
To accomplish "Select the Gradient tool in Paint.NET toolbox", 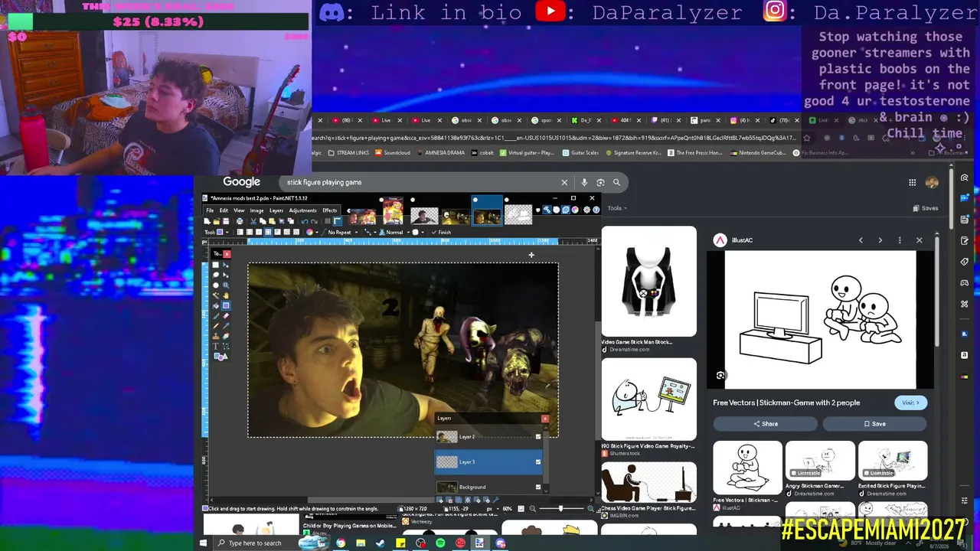I will pyautogui.click(x=225, y=305).
